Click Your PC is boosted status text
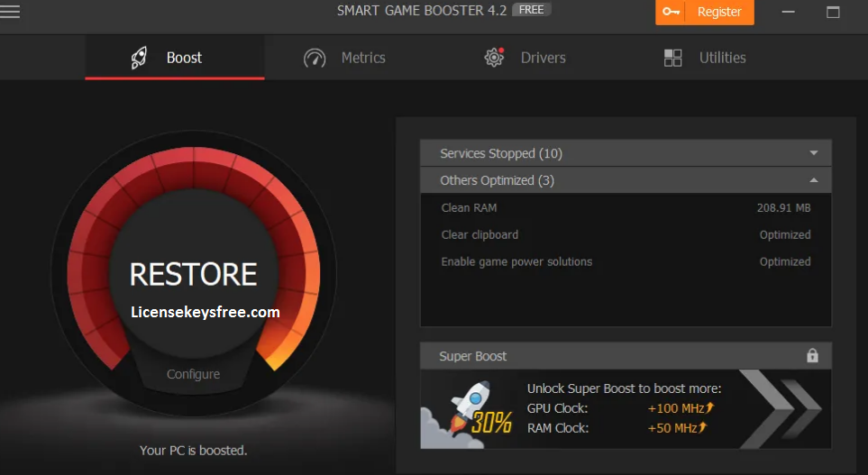Image resolution: width=868 pixels, height=475 pixels. click(193, 451)
